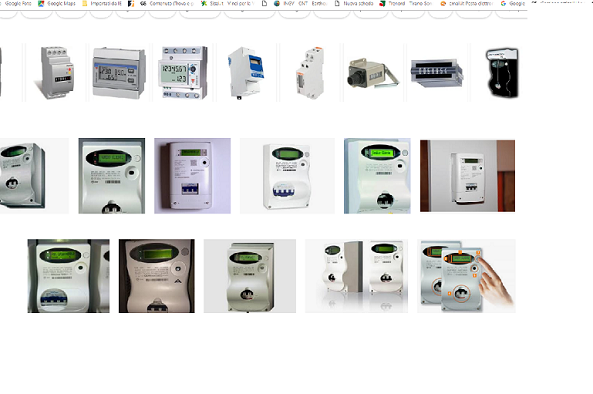
Task: Open the meter on light blue wall image
Action: pyautogui.click(x=377, y=176)
